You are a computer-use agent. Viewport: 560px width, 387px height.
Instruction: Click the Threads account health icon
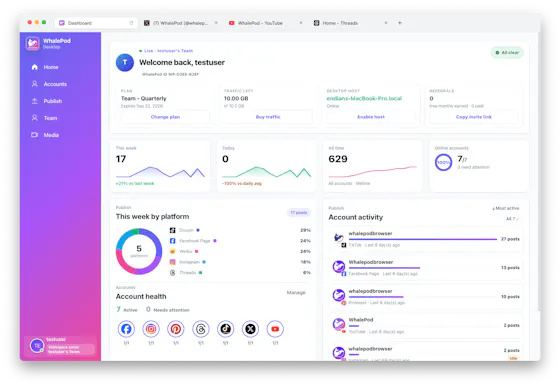(201, 329)
